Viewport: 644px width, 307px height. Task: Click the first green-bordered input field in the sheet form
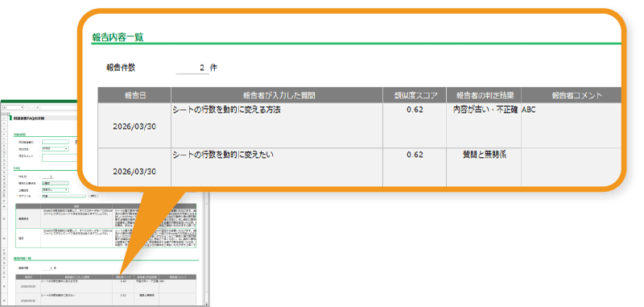pos(56,142)
